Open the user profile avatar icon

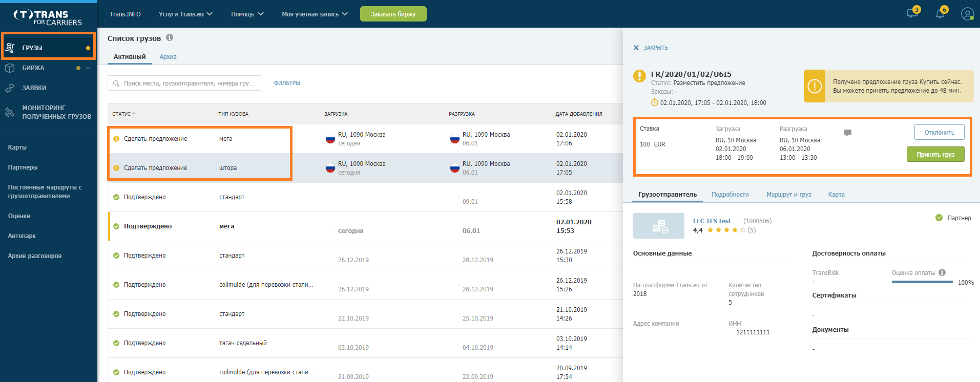pyautogui.click(x=967, y=14)
